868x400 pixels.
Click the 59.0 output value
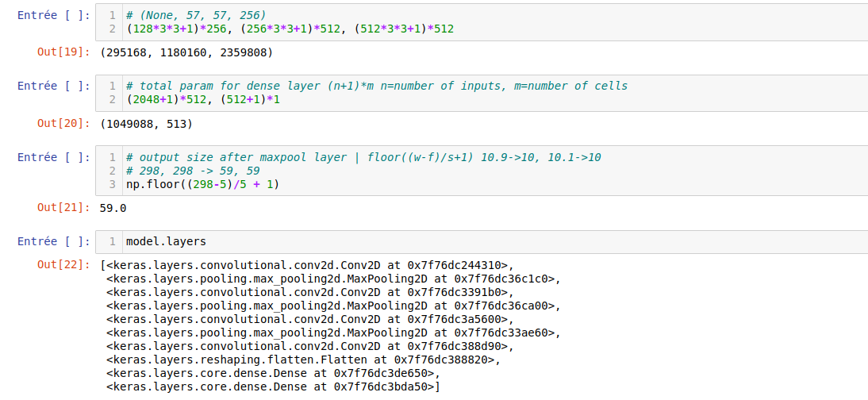[x=113, y=208]
